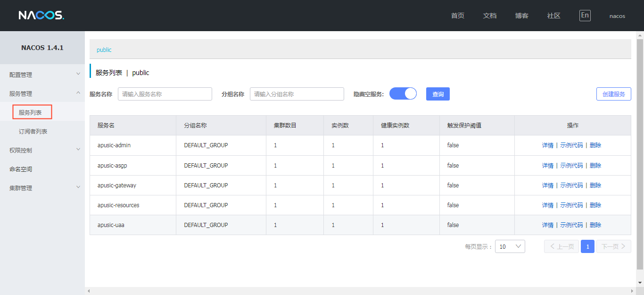Open 详情 for apusic-resources
This screenshot has height=295, width=644.
pos(548,205)
